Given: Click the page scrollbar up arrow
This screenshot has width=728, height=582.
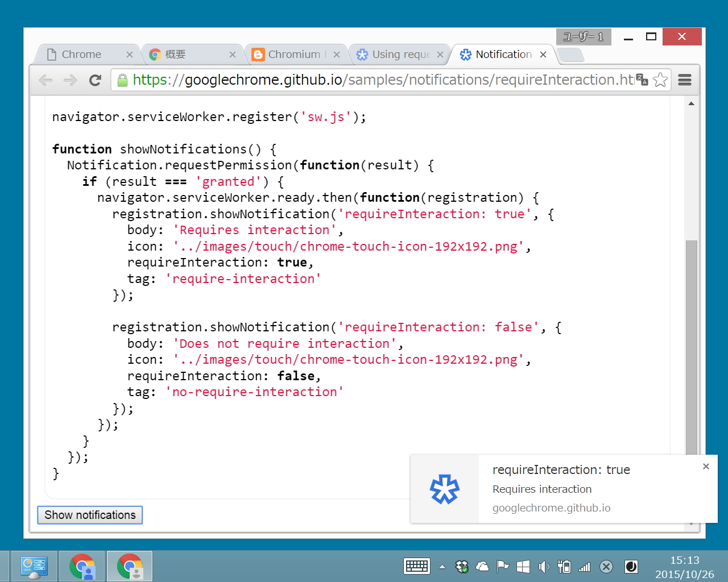Looking at the screenshot, I should point(692,103).
